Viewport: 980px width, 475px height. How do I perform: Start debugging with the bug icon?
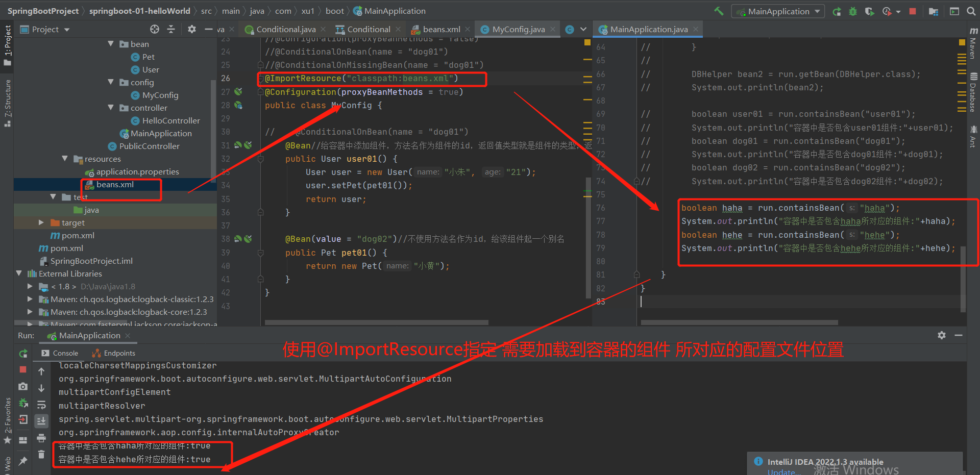coord(853,11)
